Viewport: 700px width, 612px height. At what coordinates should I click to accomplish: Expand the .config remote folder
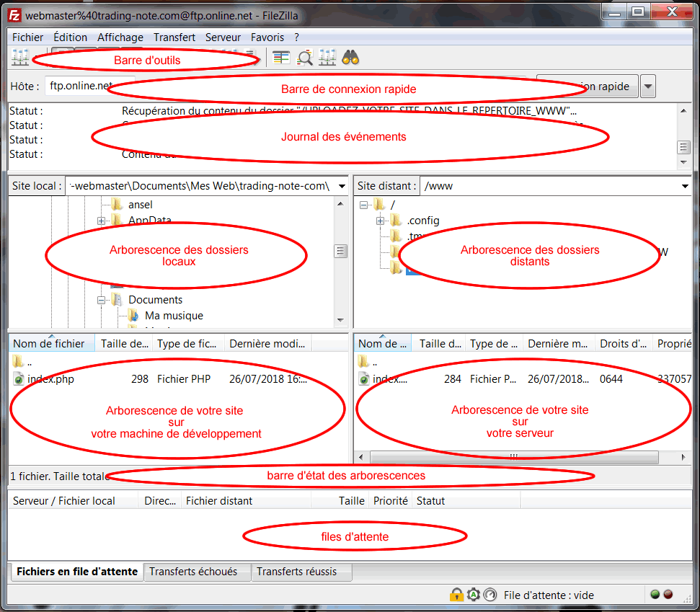380,221
